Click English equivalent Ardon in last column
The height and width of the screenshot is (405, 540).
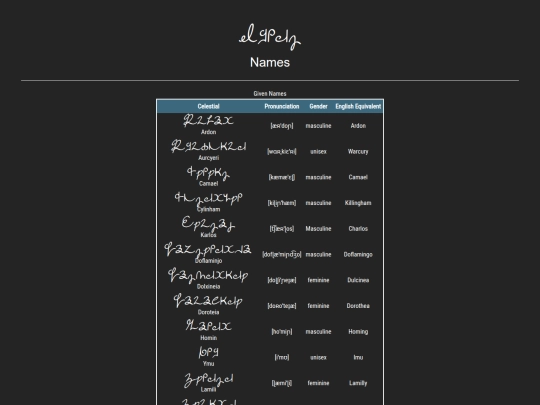pos(358,126)
